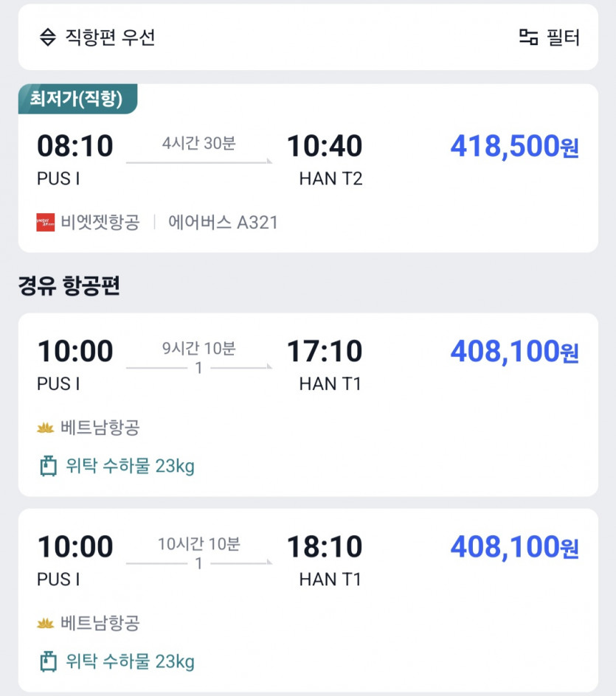
Task: Tap the sort arrows icon
Action: pos(48,38)
